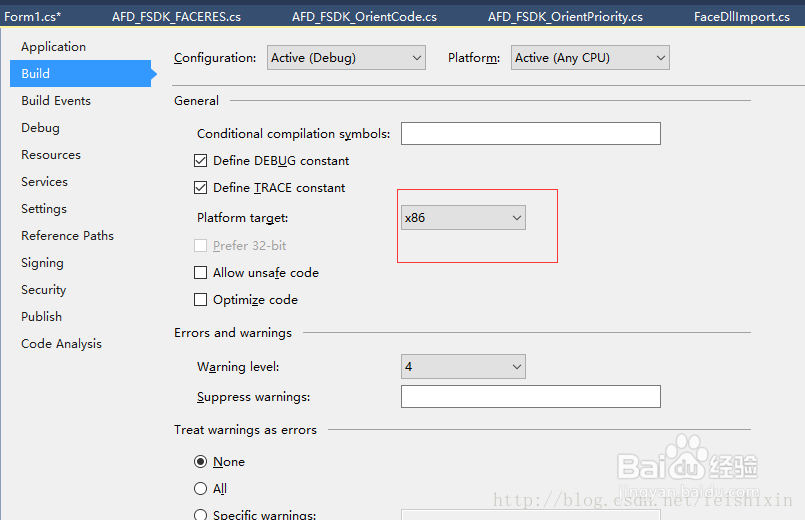Select the None radio button

(x=200, y=461)
